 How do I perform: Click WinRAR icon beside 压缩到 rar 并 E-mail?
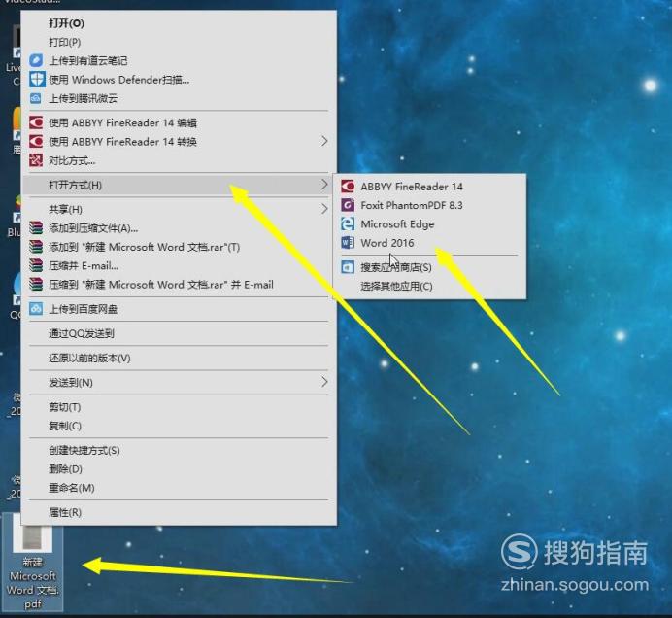[x=36, y=285]
